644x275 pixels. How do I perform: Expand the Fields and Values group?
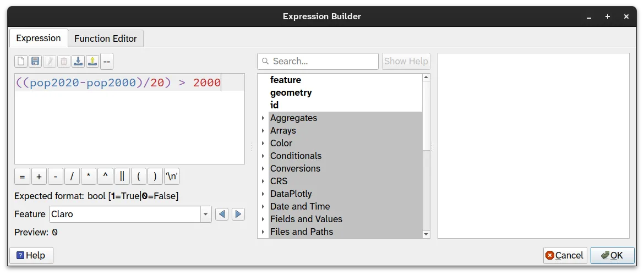tap(263, 219)
